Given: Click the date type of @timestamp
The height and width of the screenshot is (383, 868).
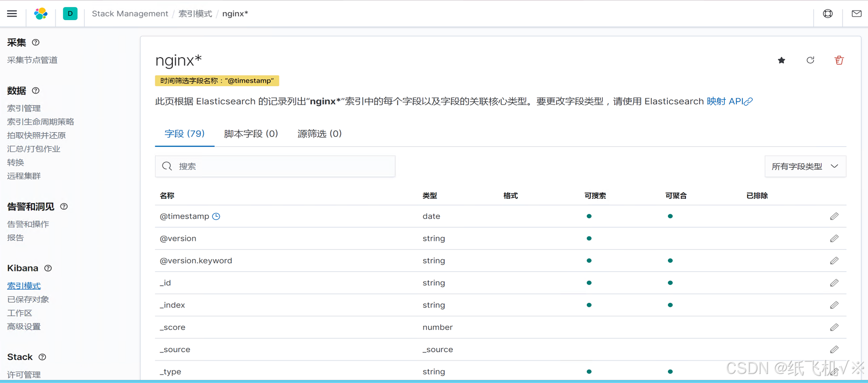Looking at the screenshot, I should [431, 216].
